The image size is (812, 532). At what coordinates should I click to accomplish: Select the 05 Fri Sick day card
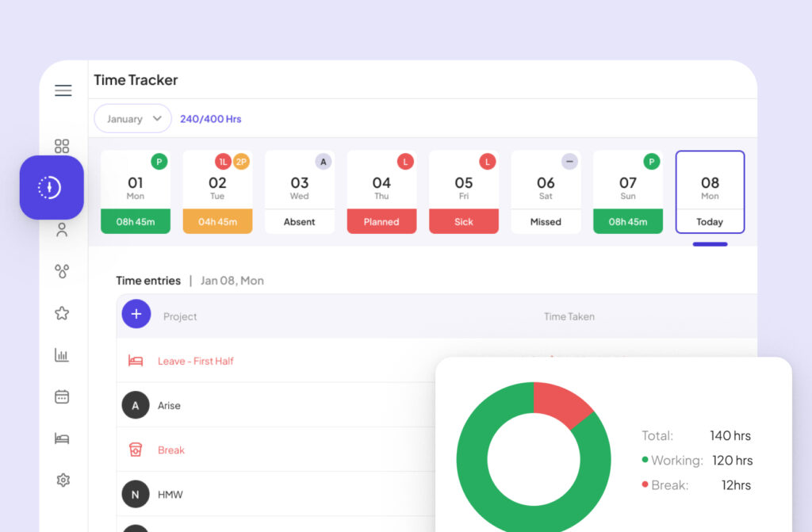point(464,192)
